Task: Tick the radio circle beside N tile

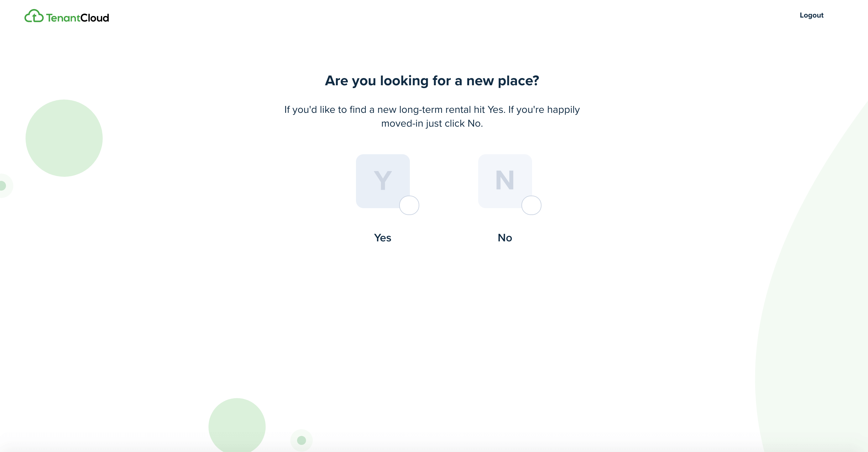Action: (531, 205)
